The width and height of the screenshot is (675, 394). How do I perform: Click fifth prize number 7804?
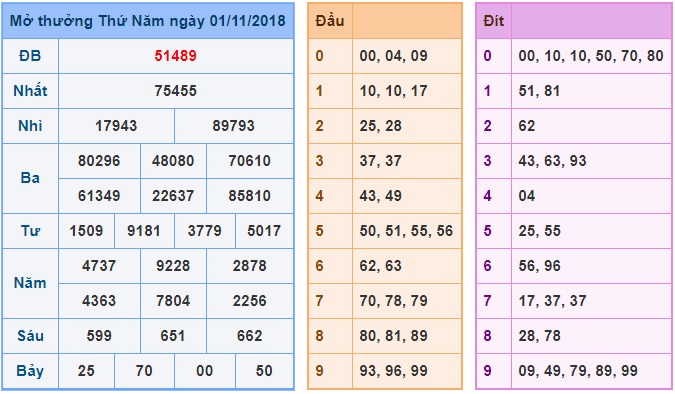click(173, 301)
